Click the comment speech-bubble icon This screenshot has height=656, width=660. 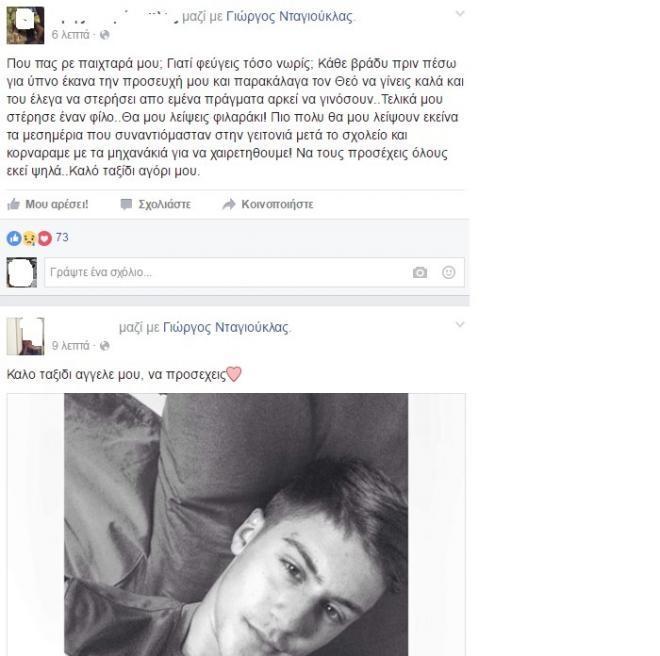pos(126,204)
